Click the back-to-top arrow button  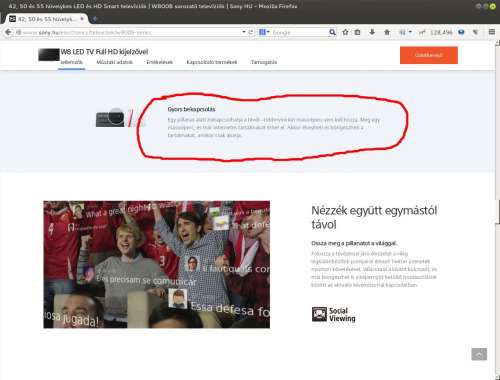479,354
